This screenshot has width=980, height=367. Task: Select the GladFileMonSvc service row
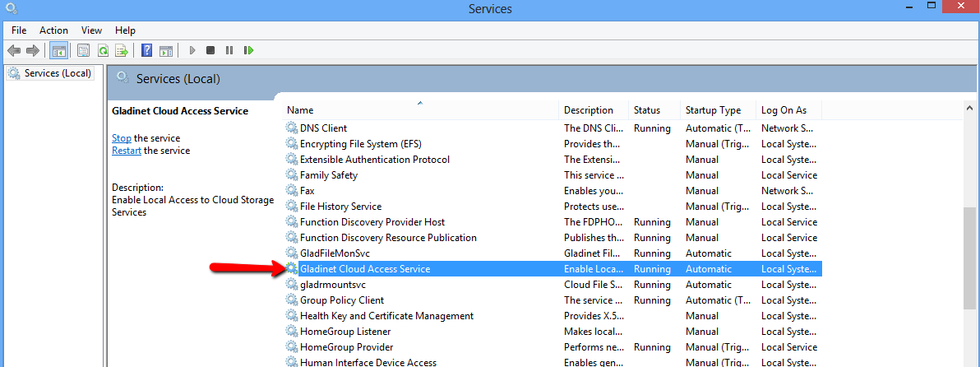552,253
